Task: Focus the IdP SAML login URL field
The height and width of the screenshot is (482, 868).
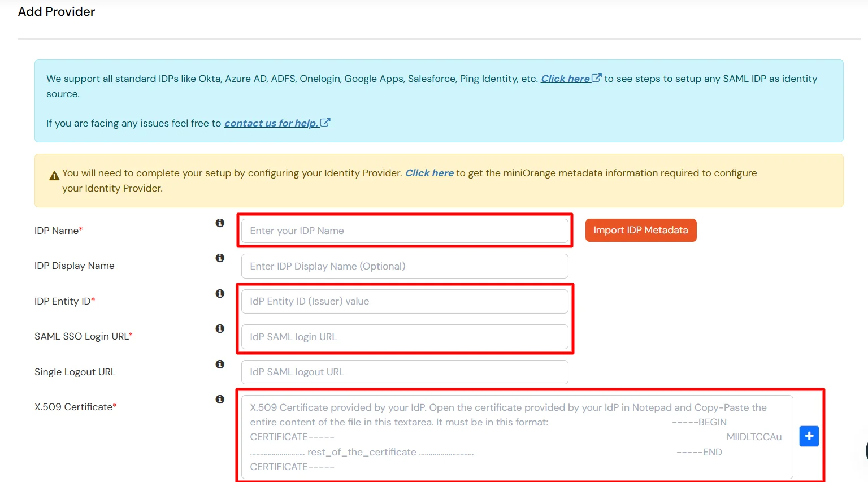Action: 405,337
